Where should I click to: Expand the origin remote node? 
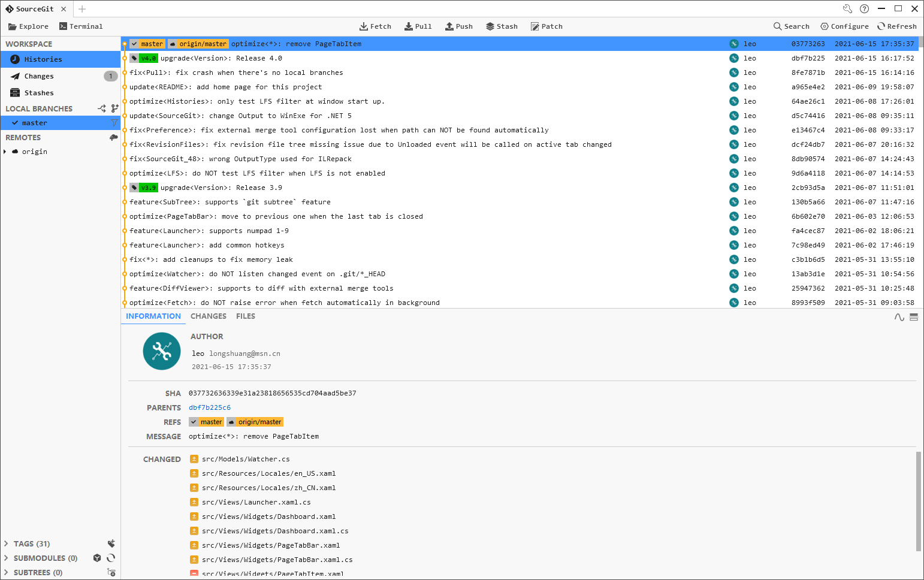5,152
